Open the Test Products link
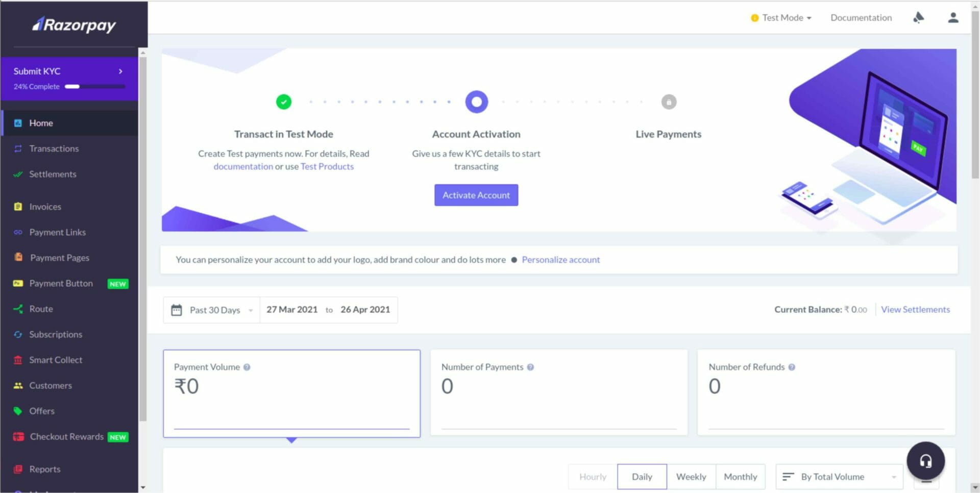This screenshot has width=980, height=493. coord(327,166)
